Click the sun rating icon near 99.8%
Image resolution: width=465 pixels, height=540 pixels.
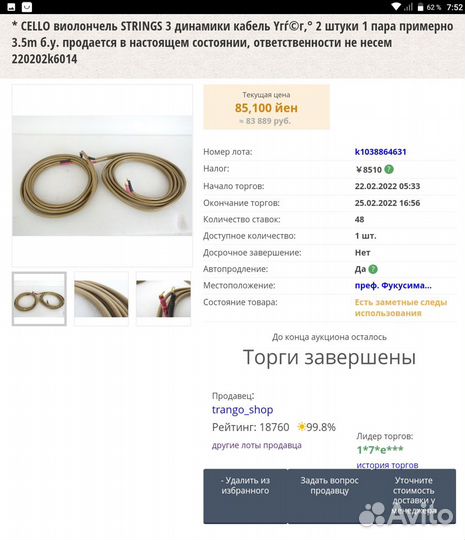[301, 427]
